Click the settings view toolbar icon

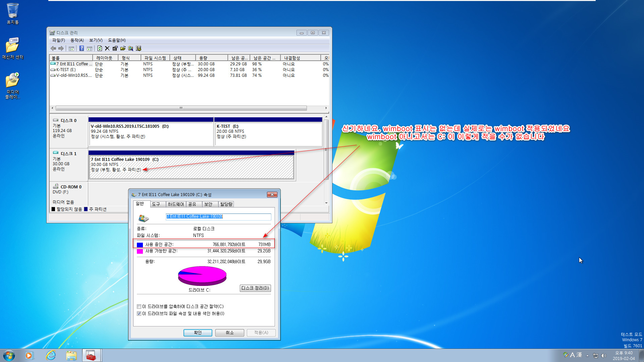click(x=139, y=48)
